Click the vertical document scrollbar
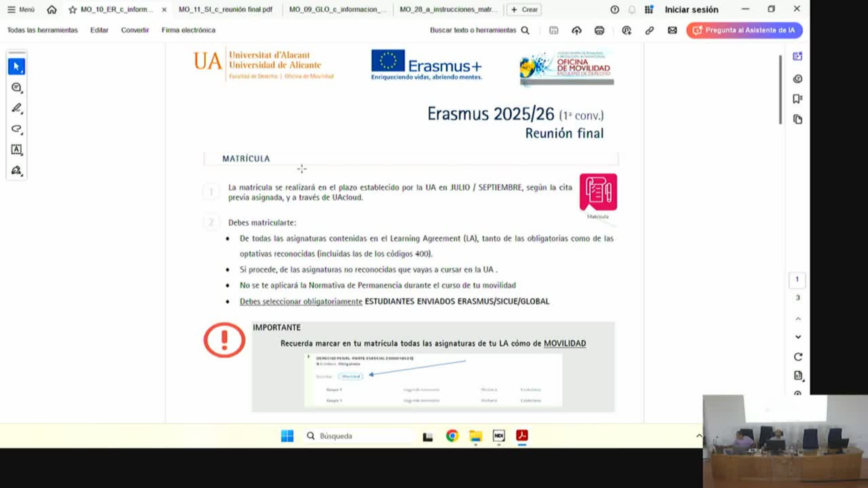This screenshot has height=488, width=868. [x=780, y=89]
